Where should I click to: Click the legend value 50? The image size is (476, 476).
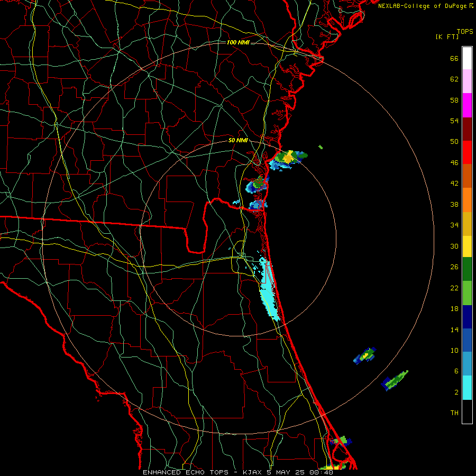[x=454, y=141]
